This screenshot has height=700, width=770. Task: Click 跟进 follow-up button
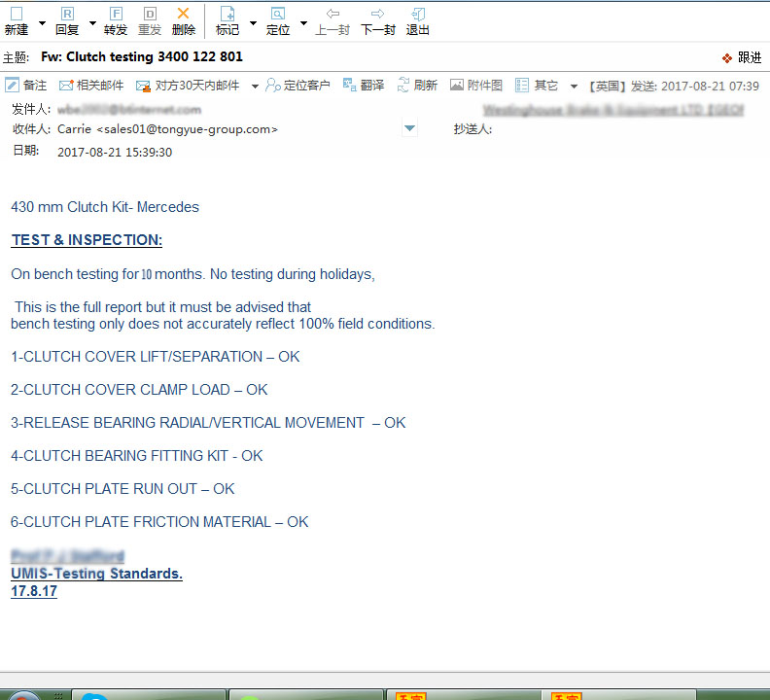[x=741, y=58]
